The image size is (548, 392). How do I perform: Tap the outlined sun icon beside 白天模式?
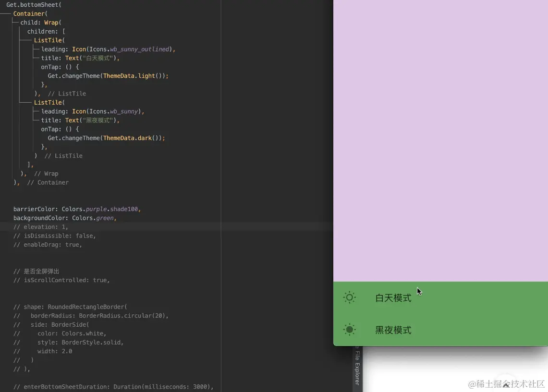pos(349,297)
